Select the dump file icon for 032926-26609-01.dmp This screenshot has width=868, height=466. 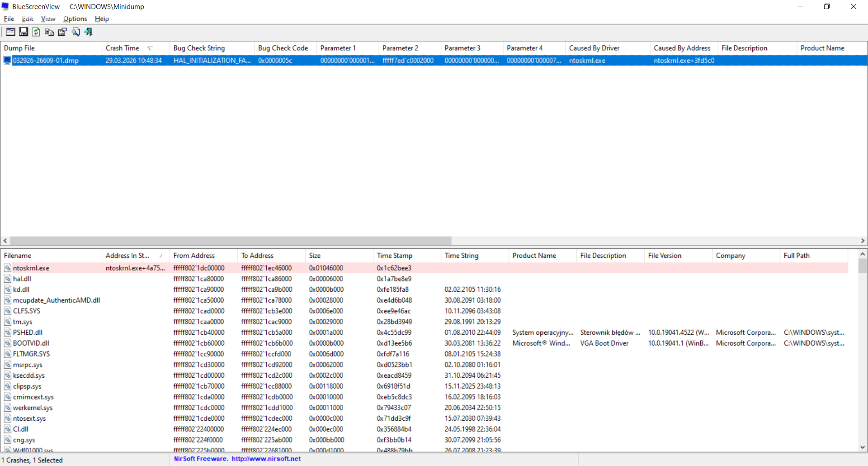[x=7, y=60]
